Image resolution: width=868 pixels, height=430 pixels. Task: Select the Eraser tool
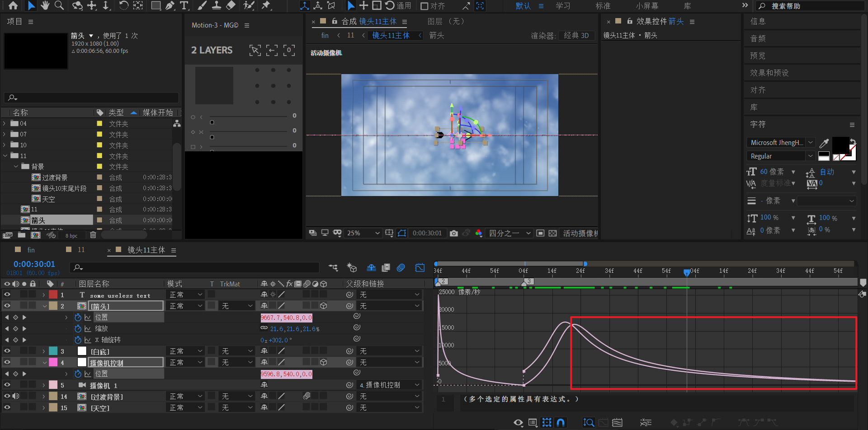coord(231,5)
